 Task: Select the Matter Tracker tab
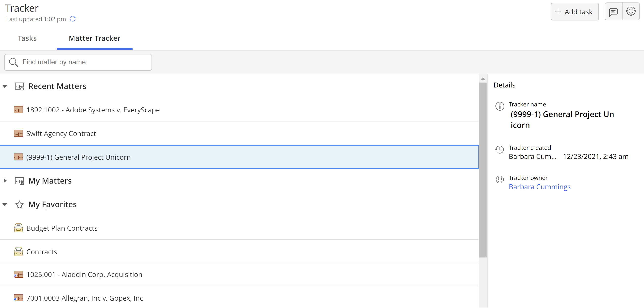pos(95,38)
